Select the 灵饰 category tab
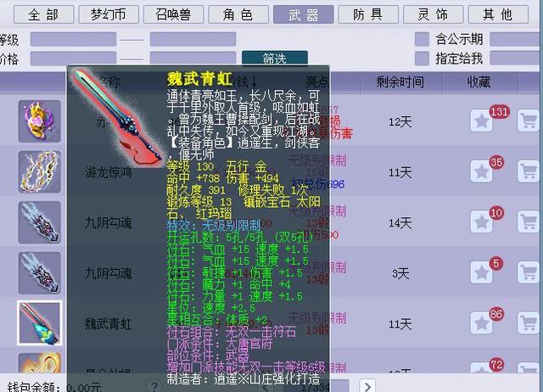This screenshot has height=392, width=543. [x=433, y=14]
